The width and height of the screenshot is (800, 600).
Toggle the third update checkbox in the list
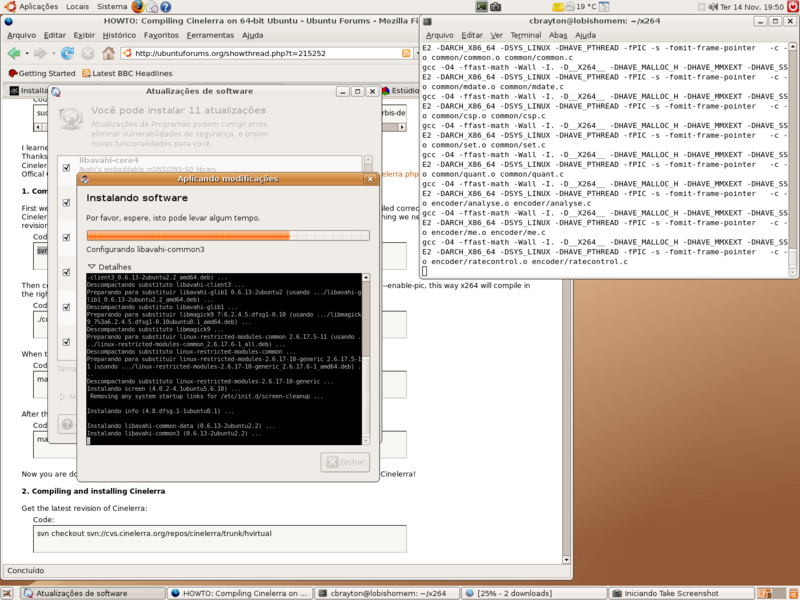pyautogui.click(x=66, y=237)
